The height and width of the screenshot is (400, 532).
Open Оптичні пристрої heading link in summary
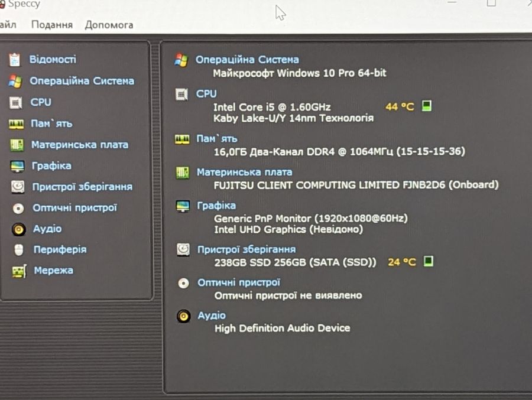point(239,282)
